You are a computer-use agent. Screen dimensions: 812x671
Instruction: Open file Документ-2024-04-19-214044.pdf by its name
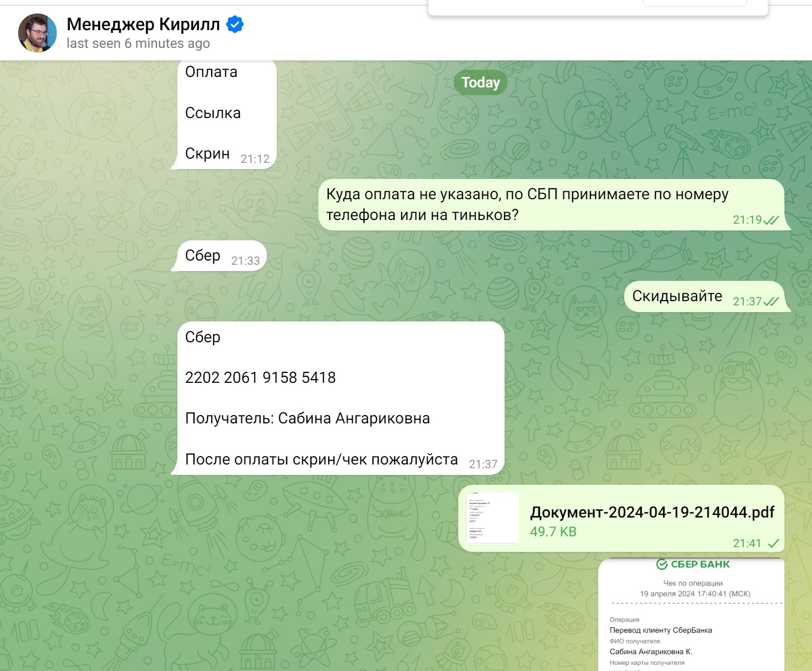pos(652,512)
